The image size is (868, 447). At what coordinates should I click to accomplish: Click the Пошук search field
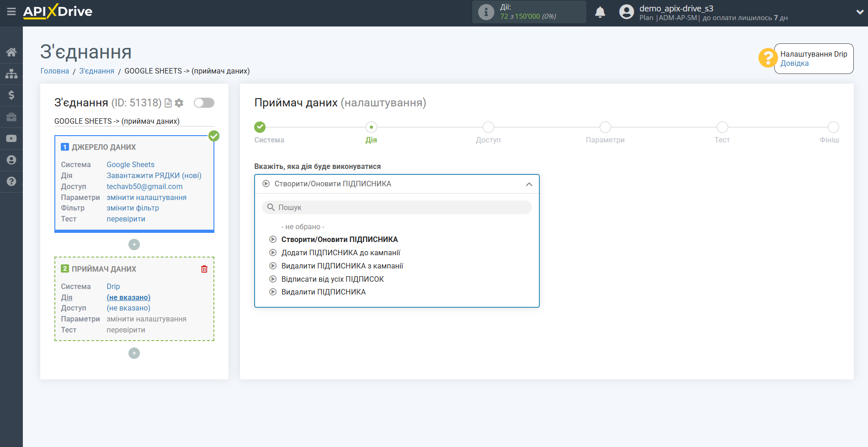coord(397,207)
